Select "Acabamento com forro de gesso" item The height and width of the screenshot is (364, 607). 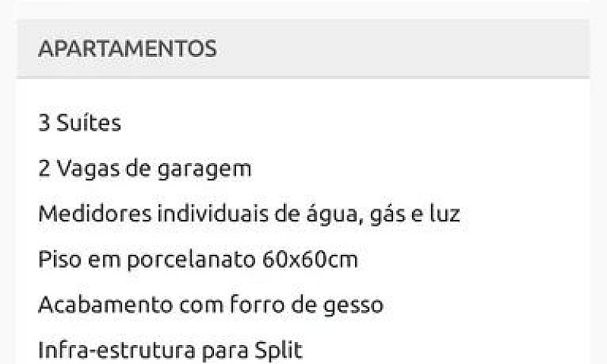coord(211,306)
